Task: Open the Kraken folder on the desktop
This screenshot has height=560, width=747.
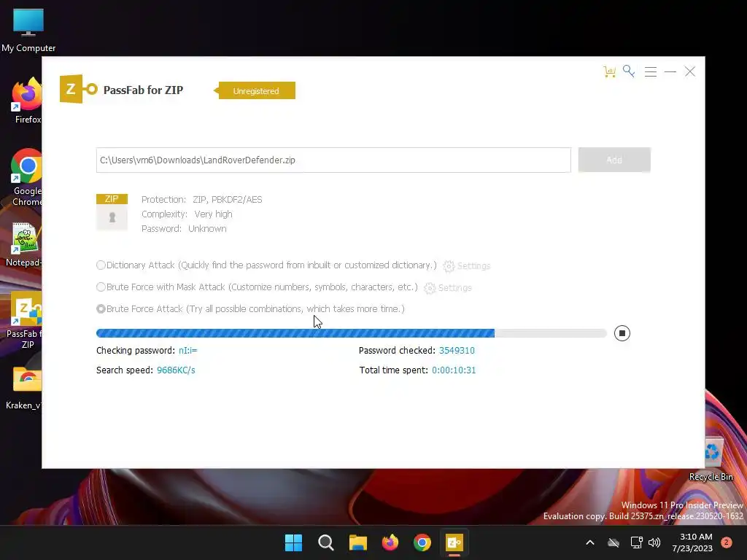Action: click(x=24, y=388)
